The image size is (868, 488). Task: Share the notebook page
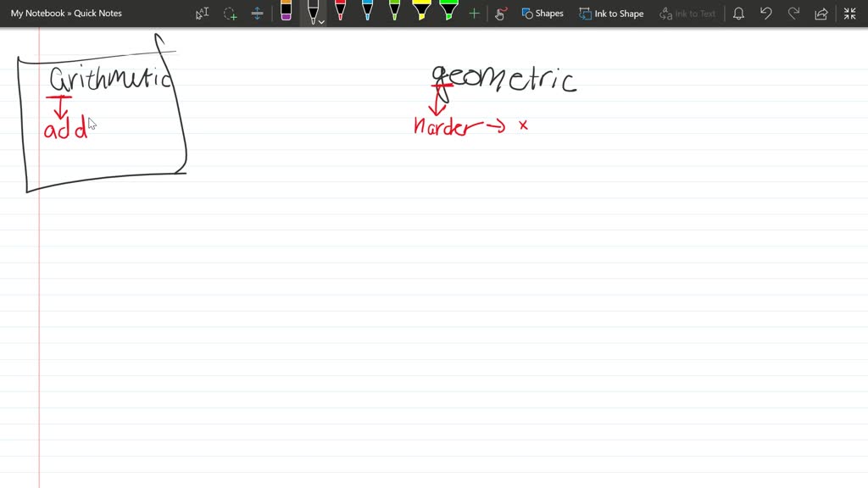[x=821, y=14]
